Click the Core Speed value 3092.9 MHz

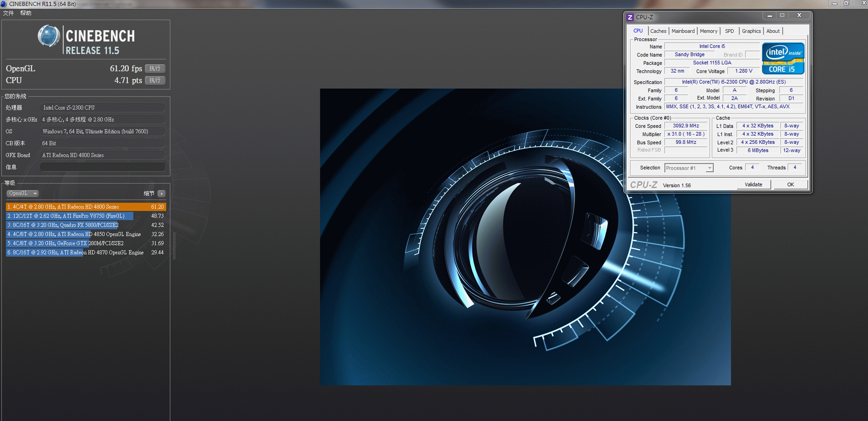click(x=686, y=126)
